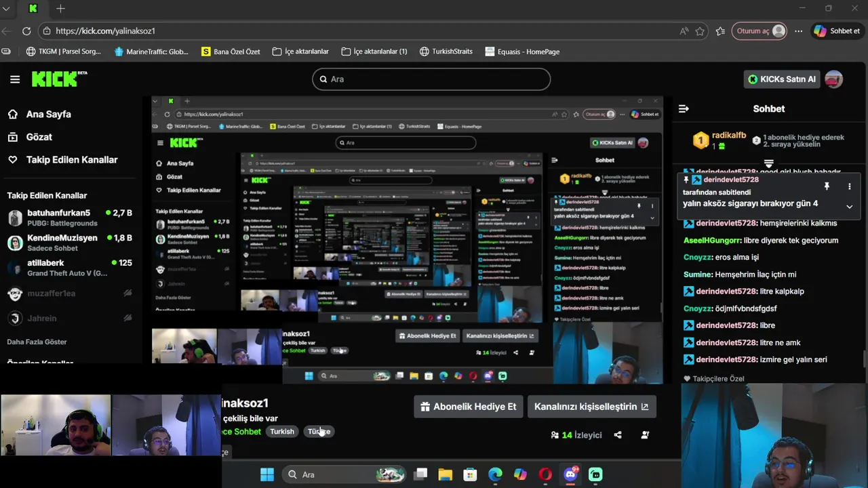Click the 14 İzleyici viewer count
The height and width of the screenshot is (488, 868).
click(576, 435)
